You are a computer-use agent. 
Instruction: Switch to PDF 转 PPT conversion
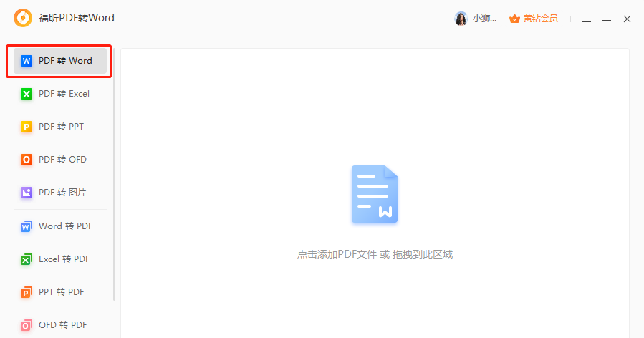(x=60, y=127)
